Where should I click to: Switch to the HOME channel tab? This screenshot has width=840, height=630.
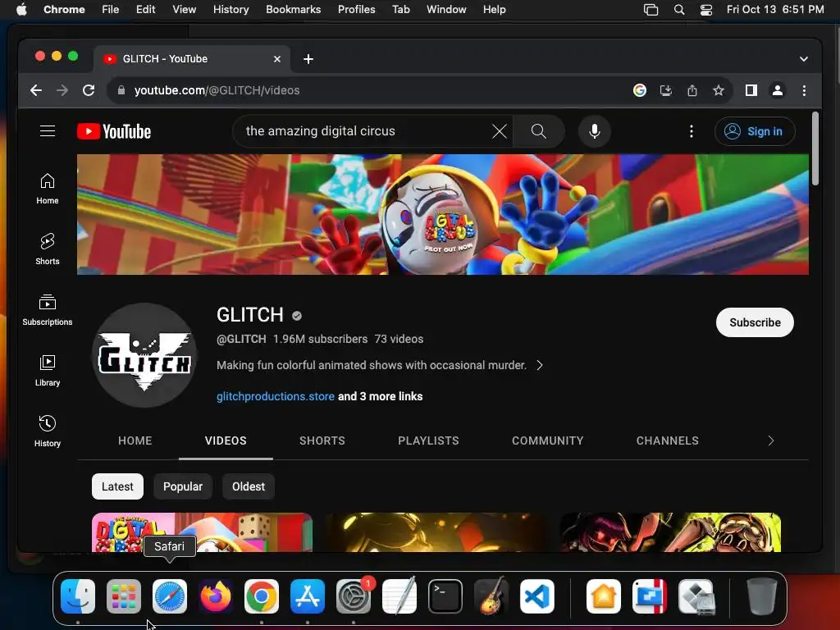[x=135, y=441]
